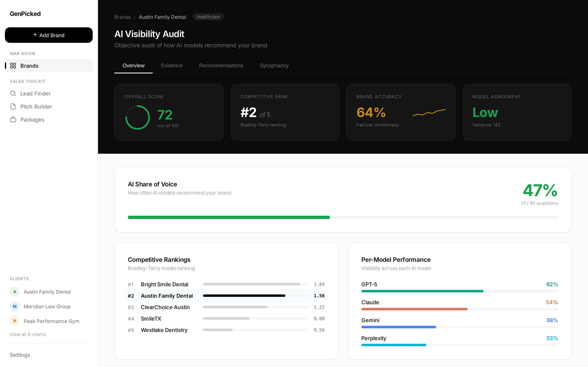Click the View all 8 clients link
This screenshot has width=588, height=367.
[x=28, y=334]
